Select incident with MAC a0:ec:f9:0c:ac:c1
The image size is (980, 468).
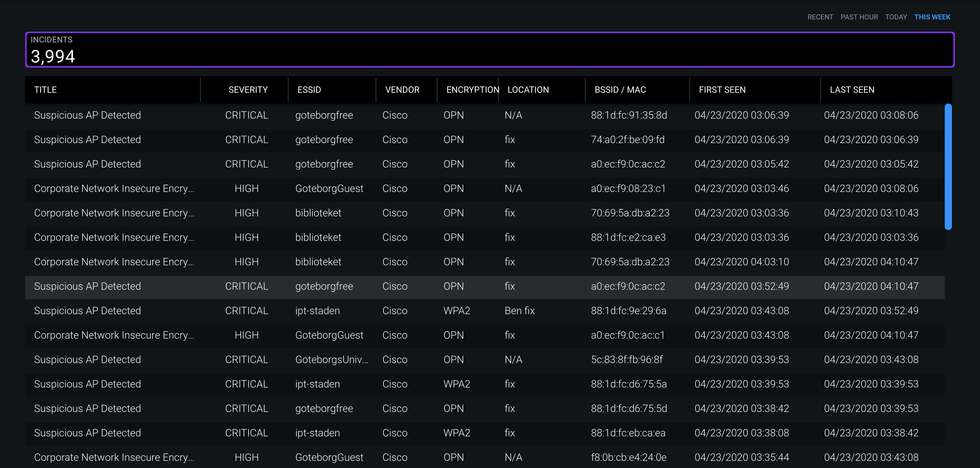pos(485,335)
